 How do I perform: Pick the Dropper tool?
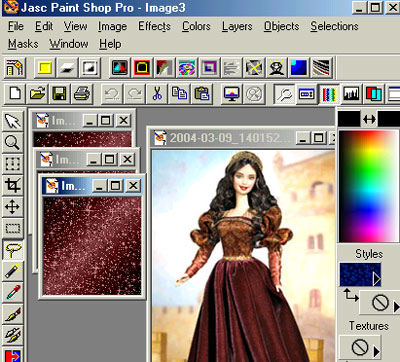(12, 292)
